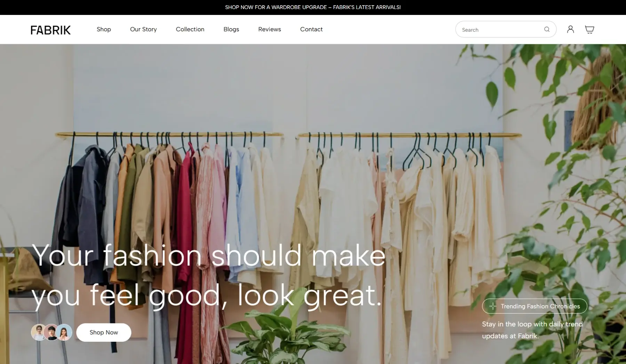Go to the Contact page
This screenshot has width=626, height=364.
coord(311,29)
